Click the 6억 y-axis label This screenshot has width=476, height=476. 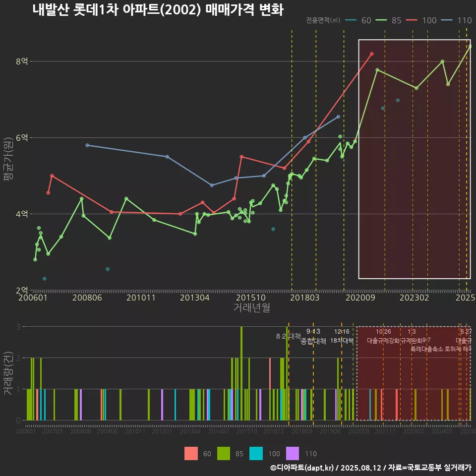click(22, 137)
